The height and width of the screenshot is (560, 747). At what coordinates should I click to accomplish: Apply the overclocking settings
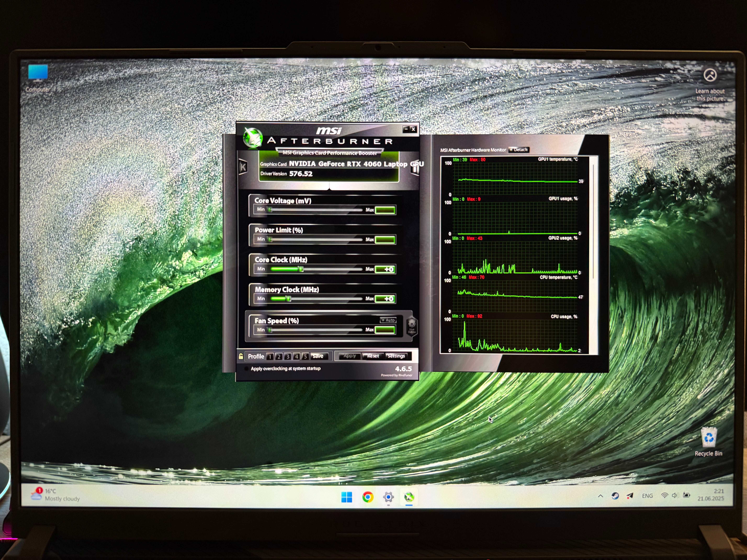(x=350, y=356)
